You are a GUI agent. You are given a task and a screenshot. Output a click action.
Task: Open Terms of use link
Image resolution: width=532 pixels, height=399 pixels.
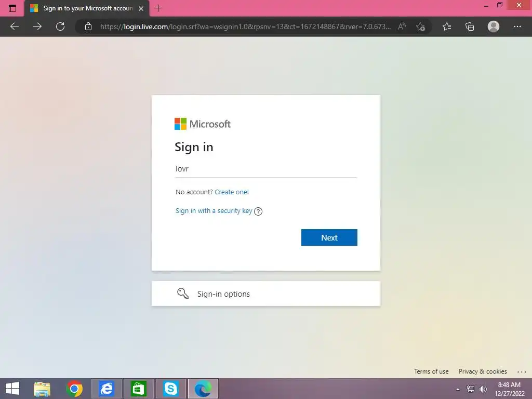point(431,371)
